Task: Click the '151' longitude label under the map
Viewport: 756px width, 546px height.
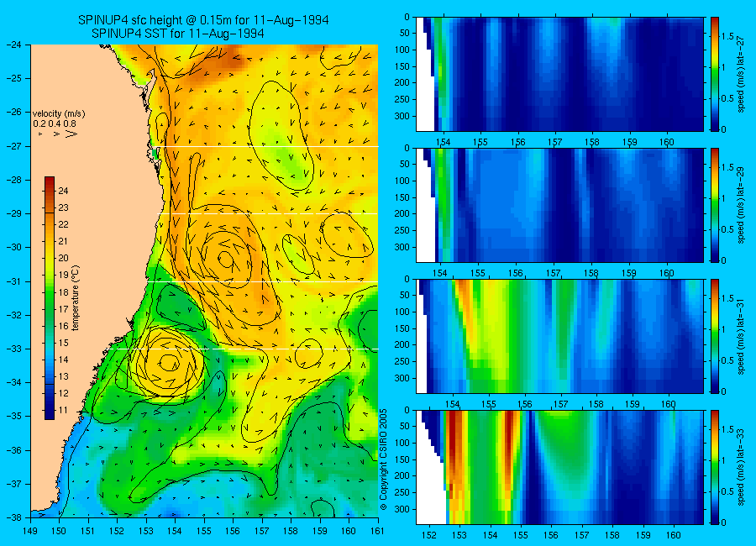Action: click(x=88, y=531)
